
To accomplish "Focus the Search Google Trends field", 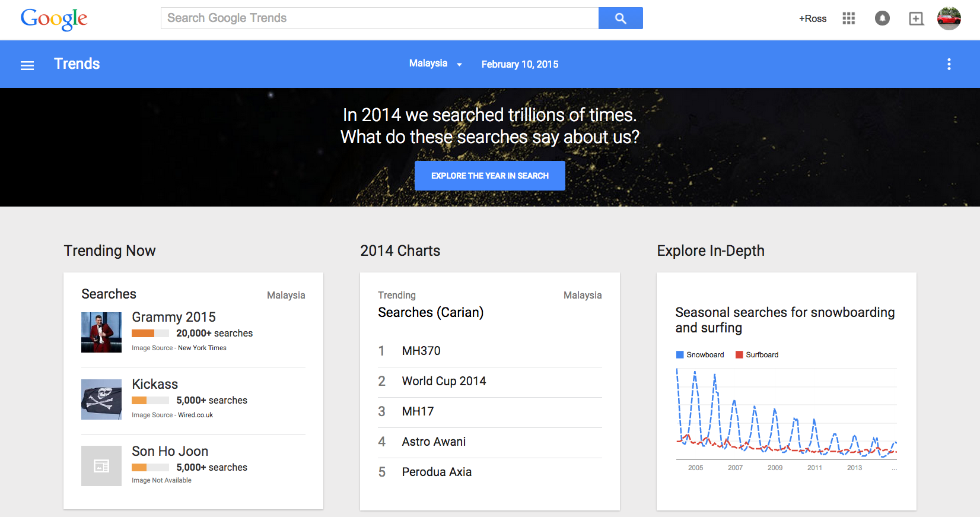I will [380, 18].
